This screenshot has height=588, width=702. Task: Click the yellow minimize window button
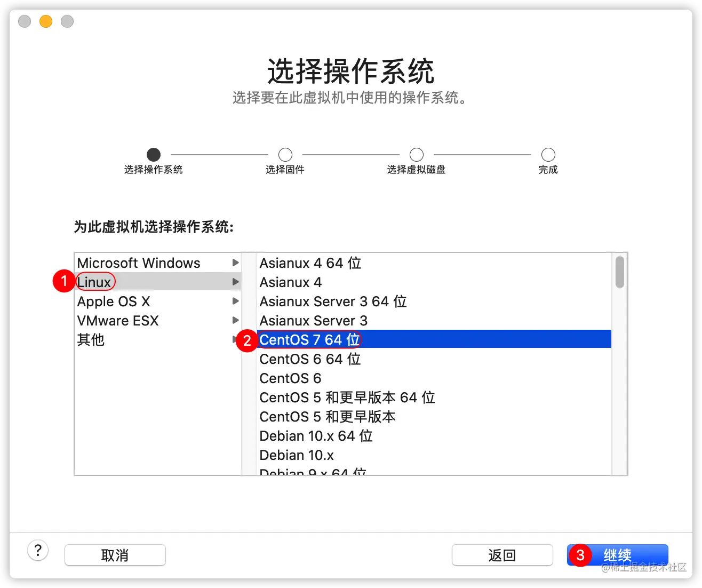click(x=46, y=21)
